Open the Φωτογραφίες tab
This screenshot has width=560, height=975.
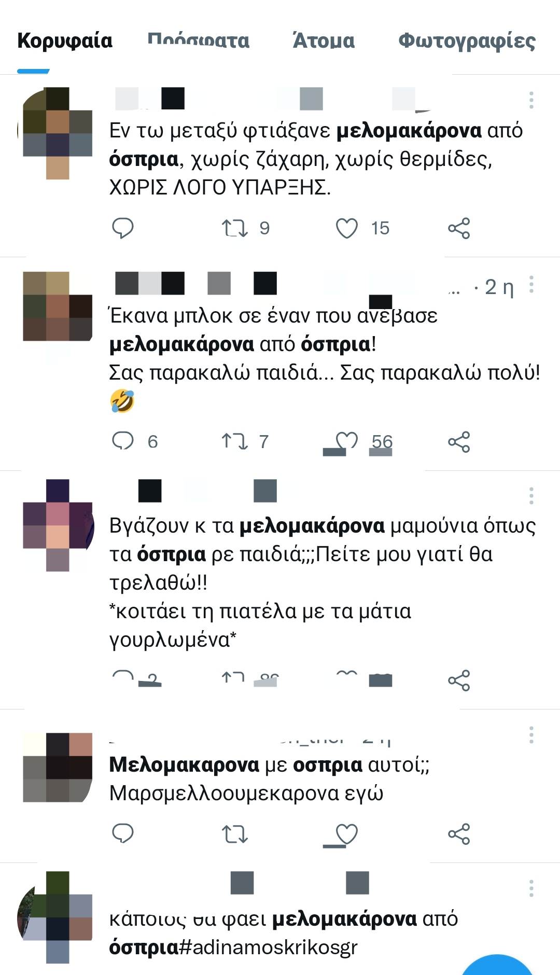pos(467,40)
